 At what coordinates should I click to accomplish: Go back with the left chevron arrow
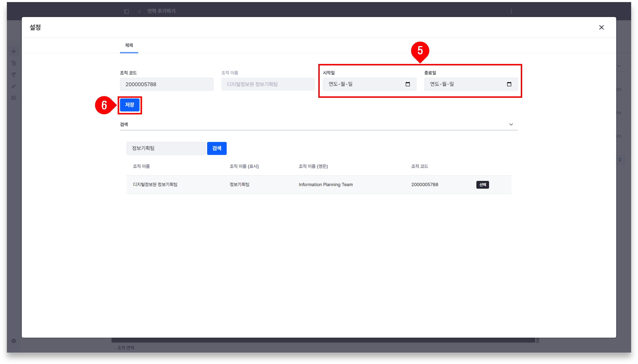pyautogui.click(x=139, y=11)
